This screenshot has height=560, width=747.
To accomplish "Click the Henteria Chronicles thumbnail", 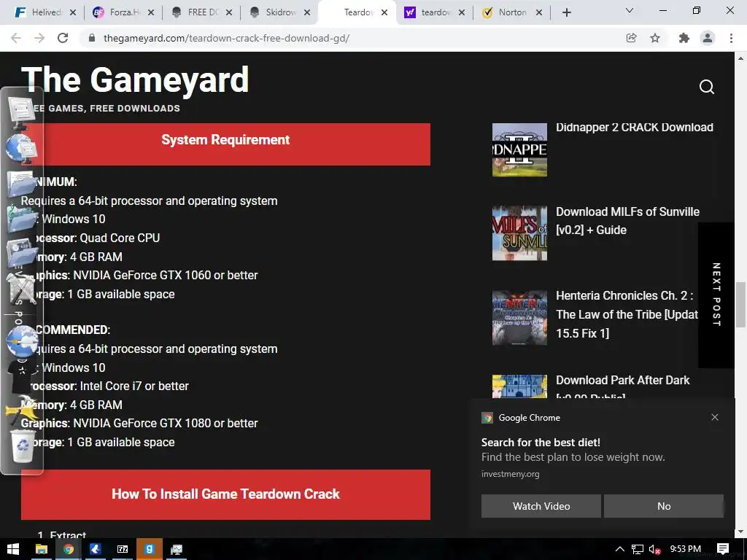I will (519, 318).
